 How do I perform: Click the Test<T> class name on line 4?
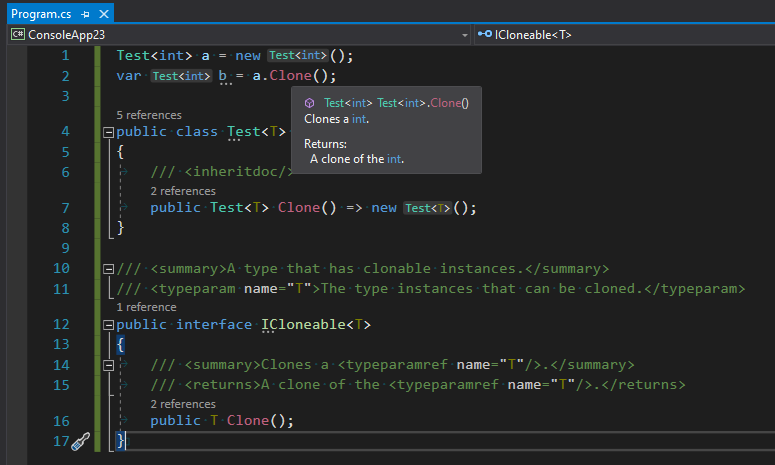[256, 131]
